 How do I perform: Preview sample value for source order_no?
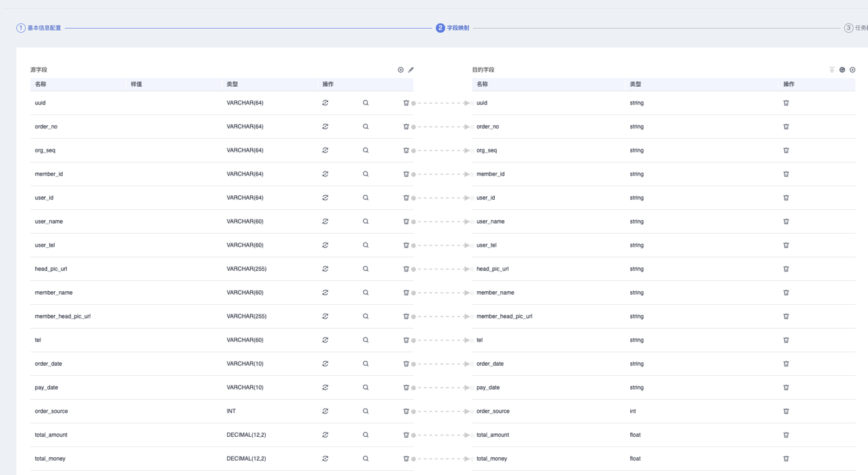(x=366, y=126)
